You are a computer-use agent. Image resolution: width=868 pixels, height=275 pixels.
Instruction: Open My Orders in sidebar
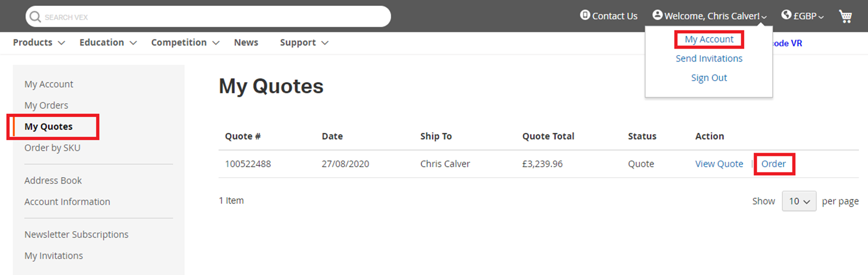tap(46, 105)
